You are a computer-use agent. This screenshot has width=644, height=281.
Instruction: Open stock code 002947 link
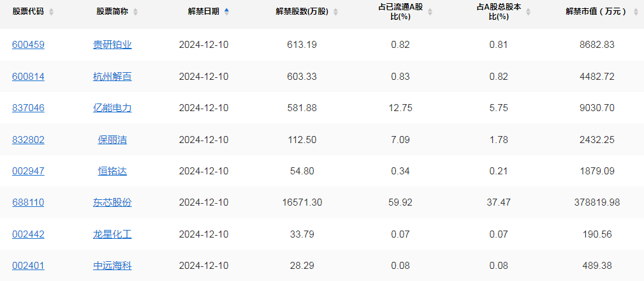(28, 171)
